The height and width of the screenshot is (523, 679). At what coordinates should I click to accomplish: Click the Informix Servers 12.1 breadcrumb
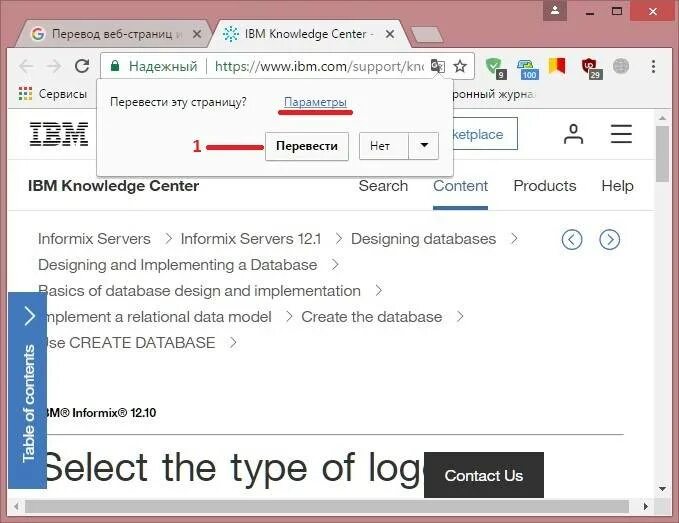251,239
